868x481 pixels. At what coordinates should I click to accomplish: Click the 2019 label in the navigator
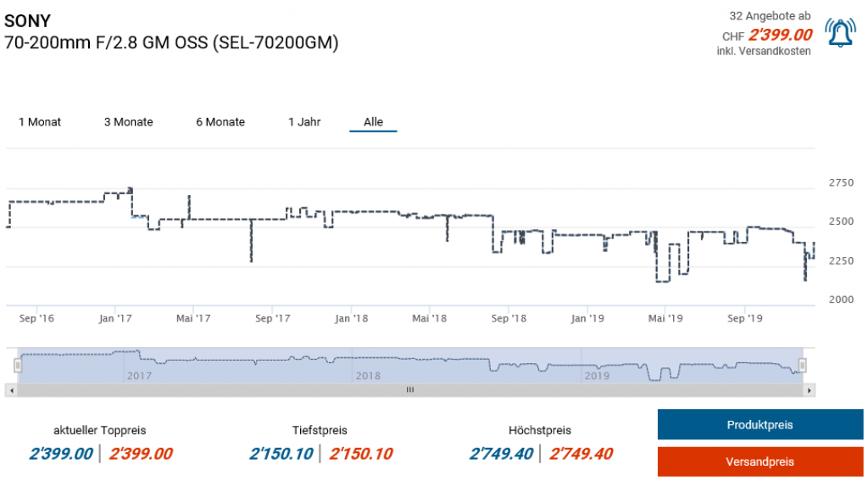pyautogui.click(x=597, y=375)
